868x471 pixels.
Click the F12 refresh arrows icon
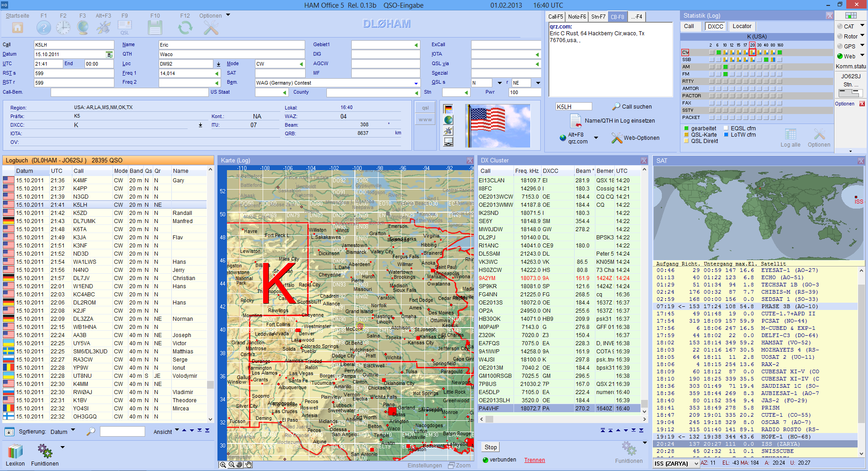tap(185, 28)
